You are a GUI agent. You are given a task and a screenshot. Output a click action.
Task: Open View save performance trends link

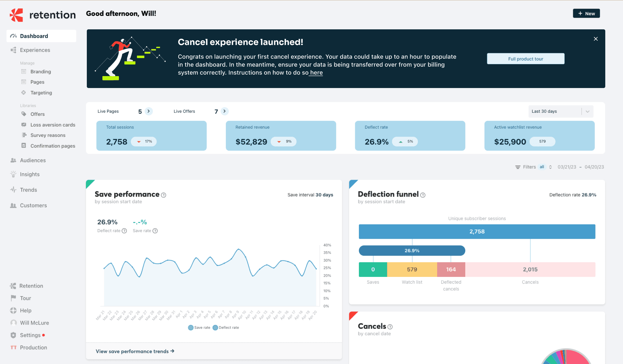pyautogui.click(x=135, y=351)
